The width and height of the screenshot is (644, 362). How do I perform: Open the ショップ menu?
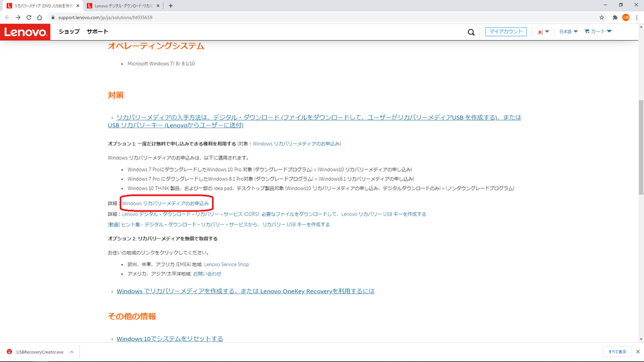coord(69,32)
